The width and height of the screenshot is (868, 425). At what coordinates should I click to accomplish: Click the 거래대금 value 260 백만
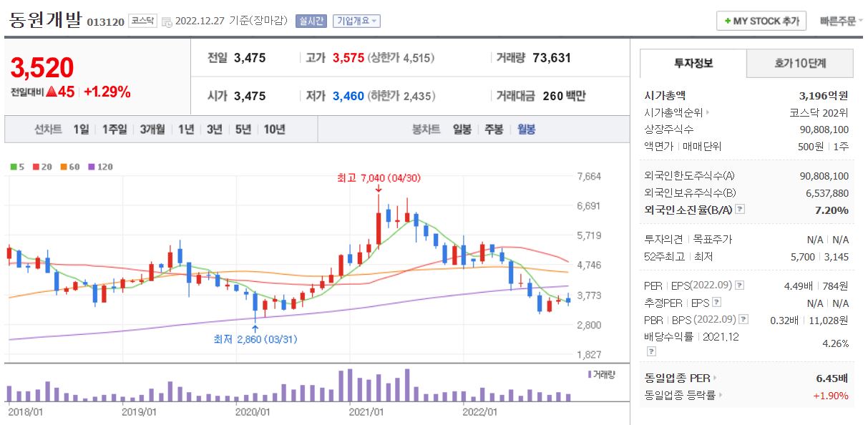[564, 96]
